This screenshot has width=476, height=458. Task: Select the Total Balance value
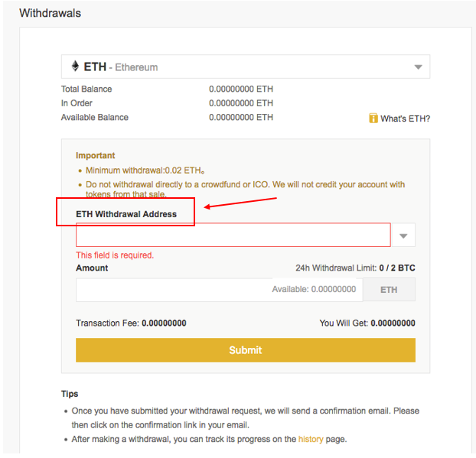tap(240, 89)
